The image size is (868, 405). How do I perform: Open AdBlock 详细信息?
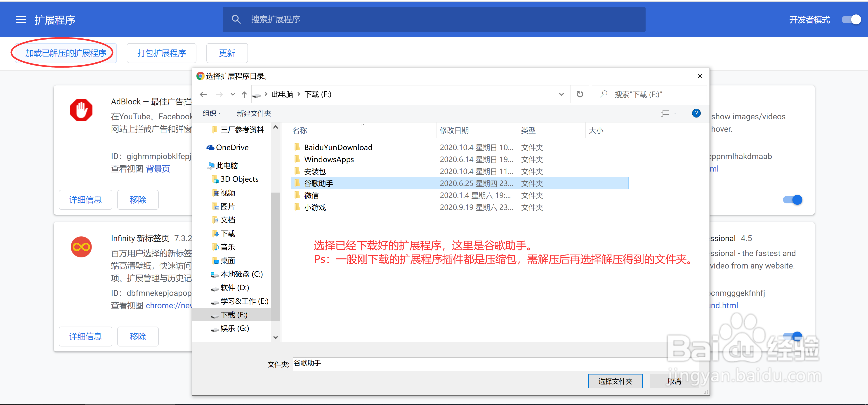[x=85, y=200]
